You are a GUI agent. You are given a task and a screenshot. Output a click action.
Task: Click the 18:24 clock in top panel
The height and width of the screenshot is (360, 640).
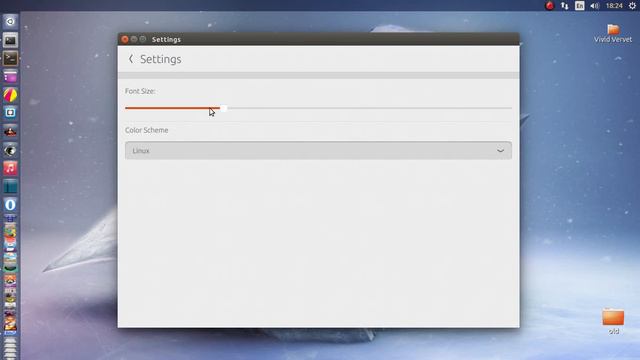point(614,6)
